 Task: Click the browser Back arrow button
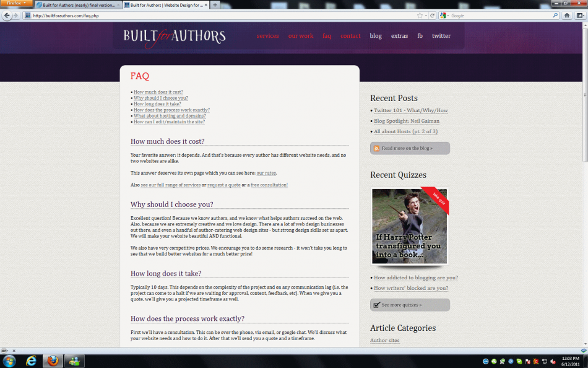pos(7,15)
